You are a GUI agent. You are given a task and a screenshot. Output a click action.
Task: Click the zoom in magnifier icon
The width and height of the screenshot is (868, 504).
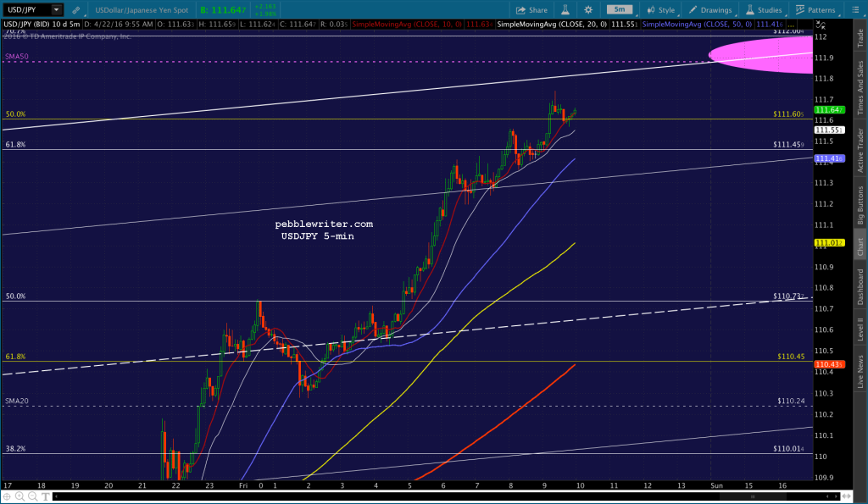click(19, 496)
